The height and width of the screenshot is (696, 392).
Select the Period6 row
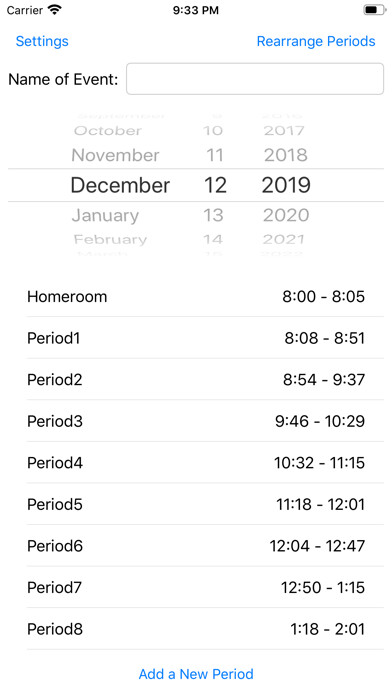tap(196, 546)
